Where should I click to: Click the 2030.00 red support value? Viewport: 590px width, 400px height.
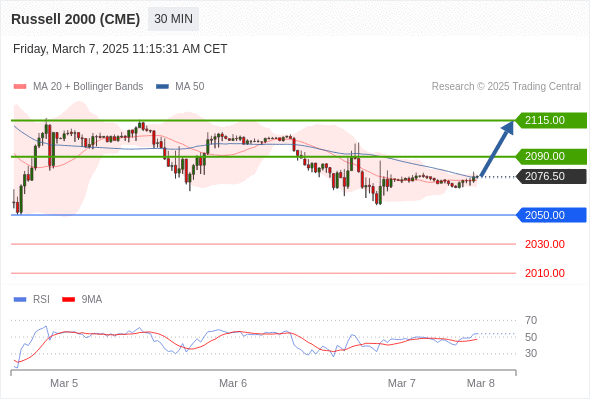click(545, 244)
